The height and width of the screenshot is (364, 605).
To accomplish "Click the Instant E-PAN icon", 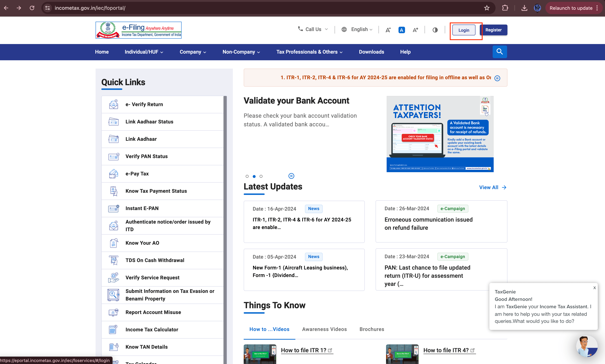I will [x=113, y=208].
